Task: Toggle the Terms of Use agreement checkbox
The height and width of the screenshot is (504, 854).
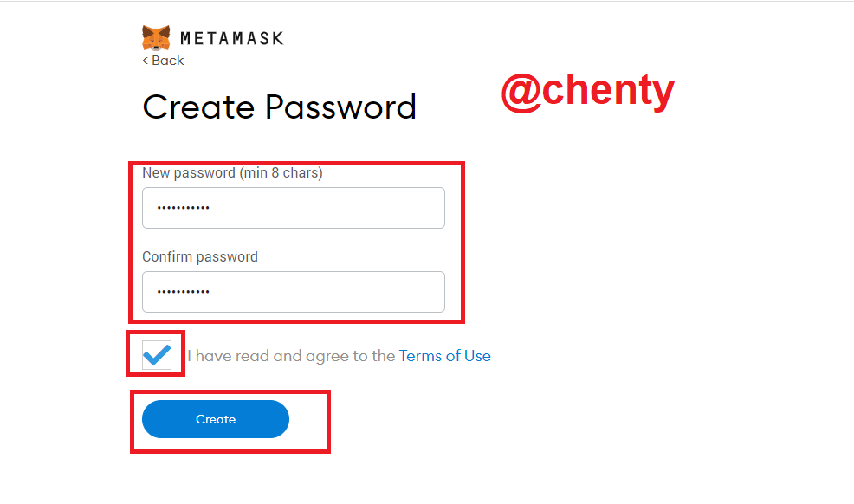Action: pyautogui.click(x=157, y=354)
